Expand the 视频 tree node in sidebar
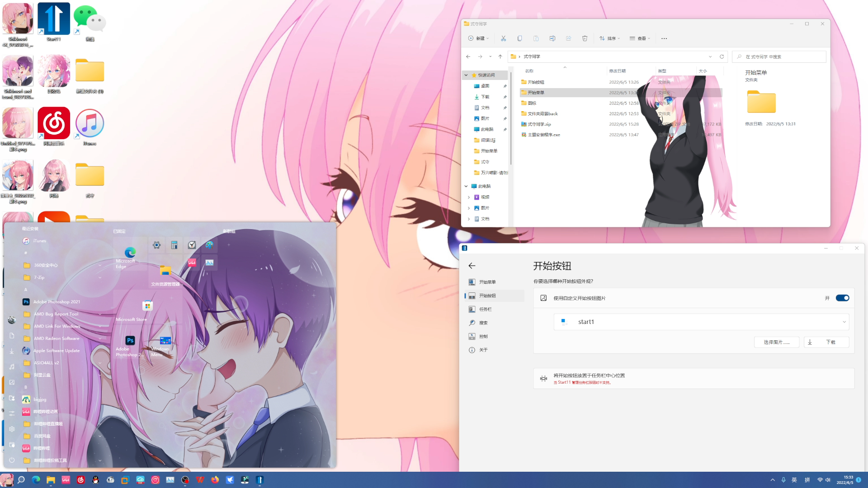This screenshot has height=488, width=868. pos(469,197)
